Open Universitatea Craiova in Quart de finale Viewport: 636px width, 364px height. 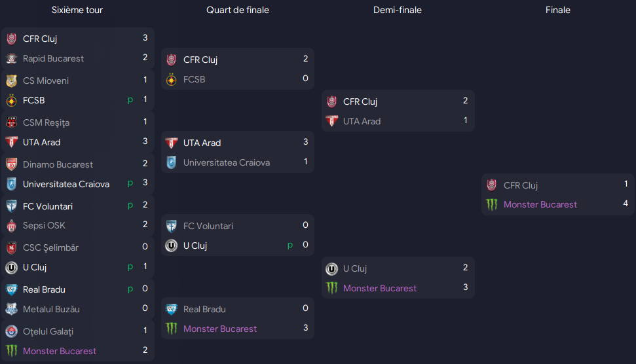(227, 162)
